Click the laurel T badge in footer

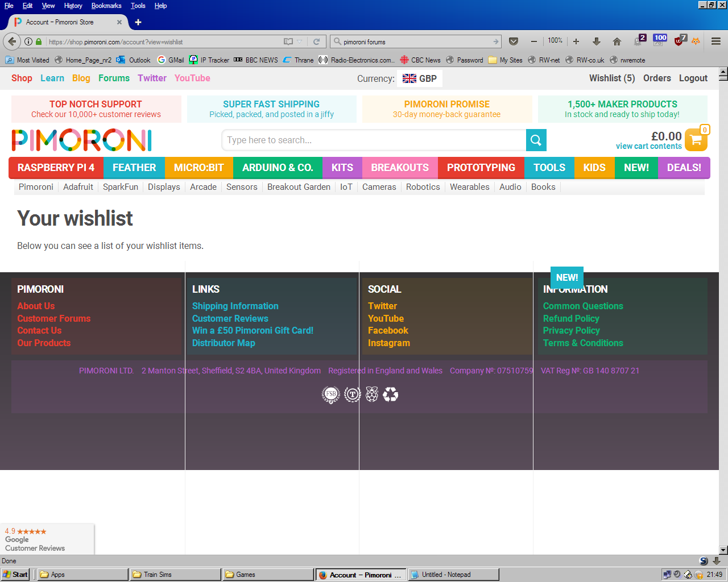tap(353, 394)
